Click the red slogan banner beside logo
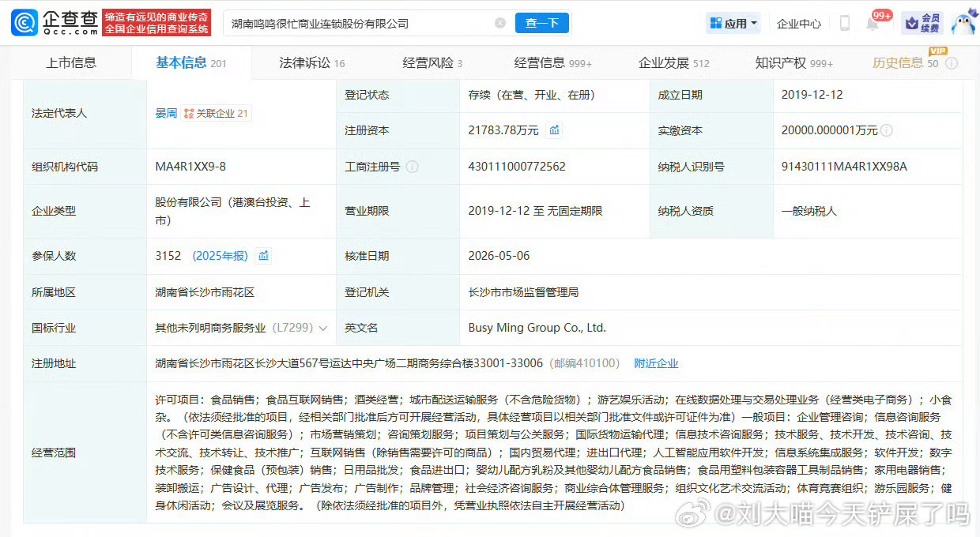 point(158,23)
